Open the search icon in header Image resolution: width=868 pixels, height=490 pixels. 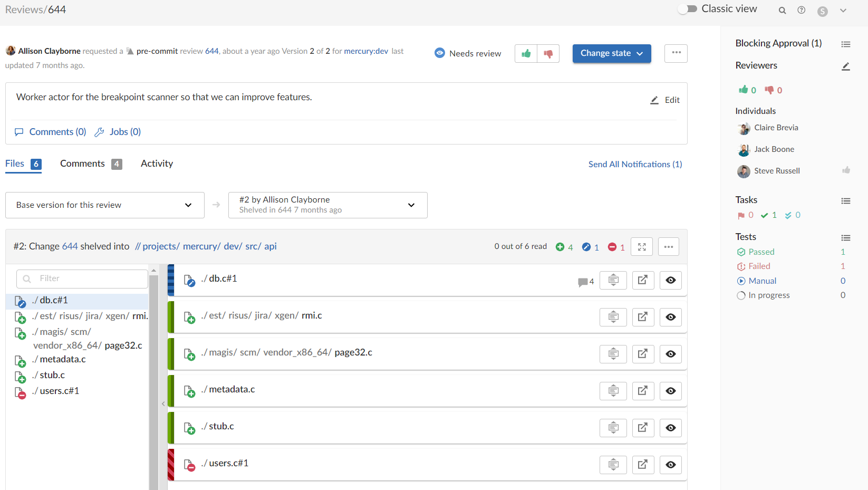pyautogui.click(x=782, y=11)
